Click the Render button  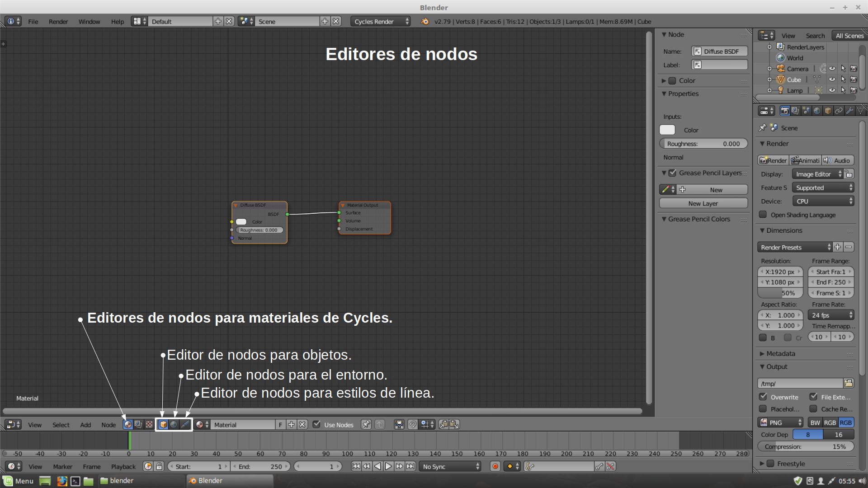tap(773, 160)
